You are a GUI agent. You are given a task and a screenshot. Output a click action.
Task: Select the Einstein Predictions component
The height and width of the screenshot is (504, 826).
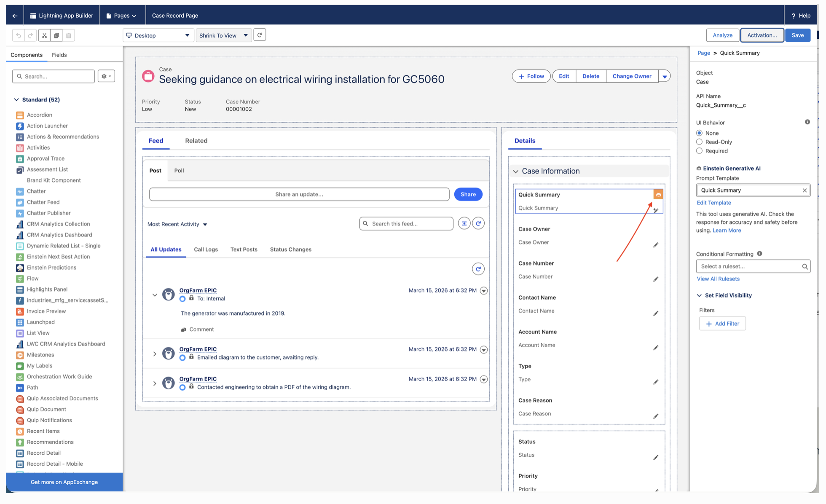[51, 268]
